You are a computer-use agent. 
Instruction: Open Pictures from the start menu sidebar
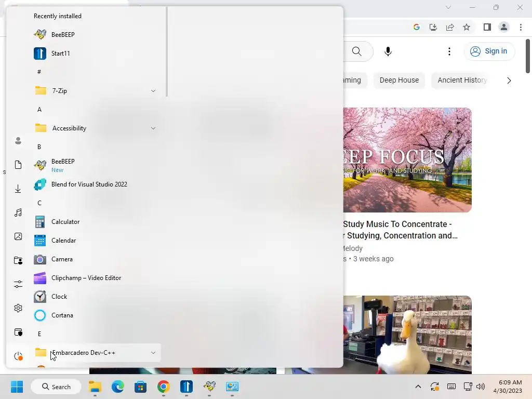point(18,236)
